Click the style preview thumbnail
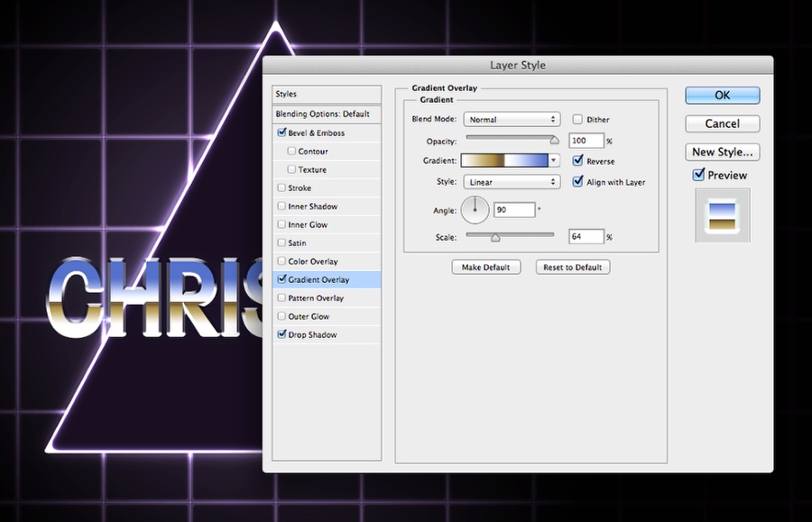 [723, 215]
